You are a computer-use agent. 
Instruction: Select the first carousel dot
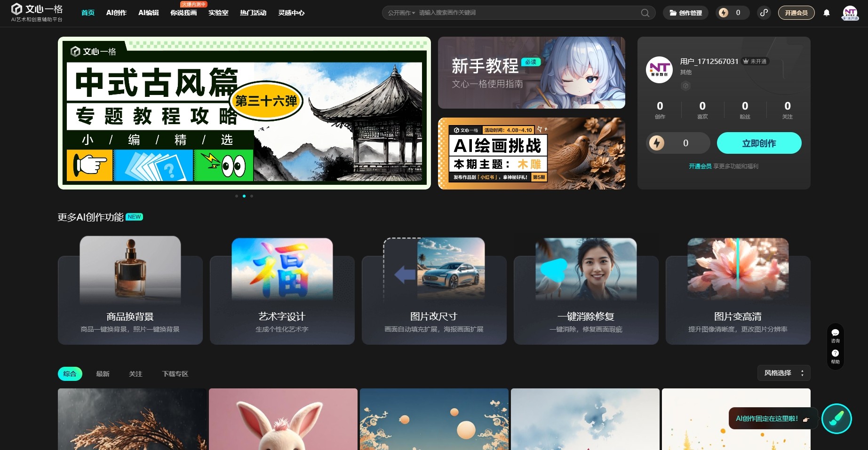(x=237, y=196)
